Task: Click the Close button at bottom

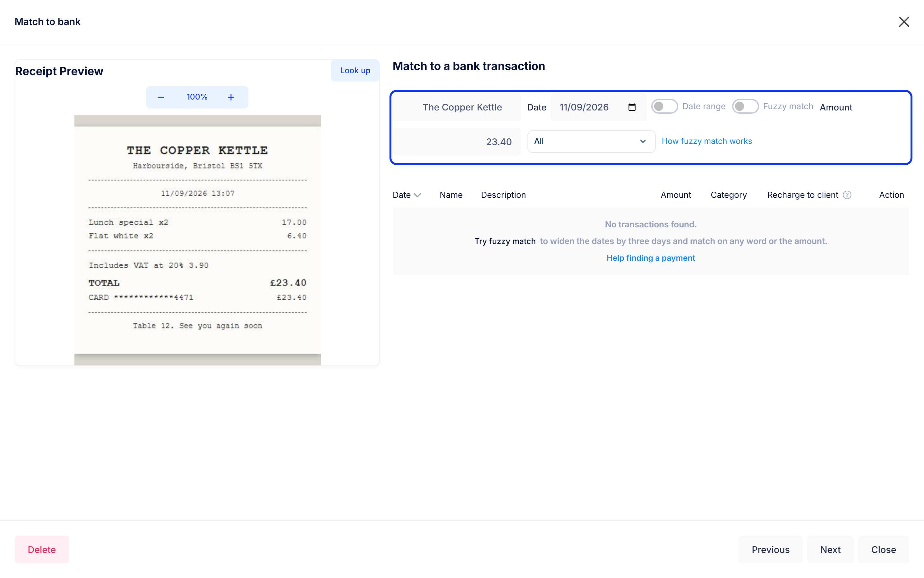Action: pyautogui.click(x=884, y=549)
